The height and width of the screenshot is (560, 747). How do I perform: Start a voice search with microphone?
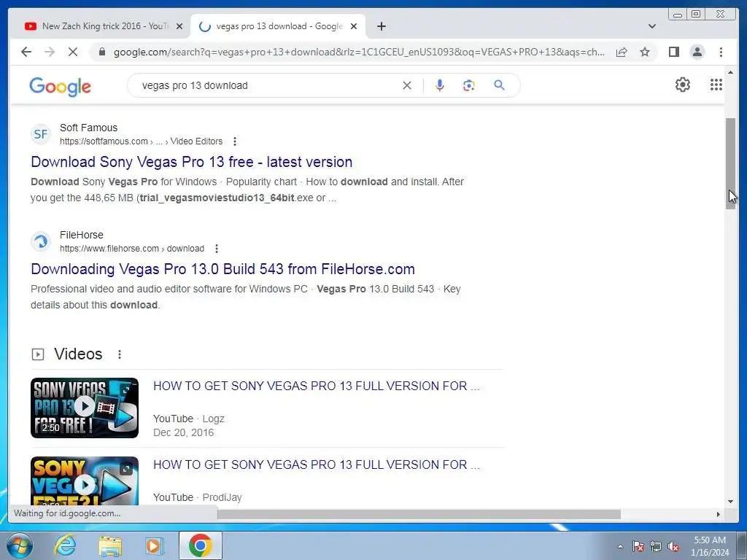440,85
